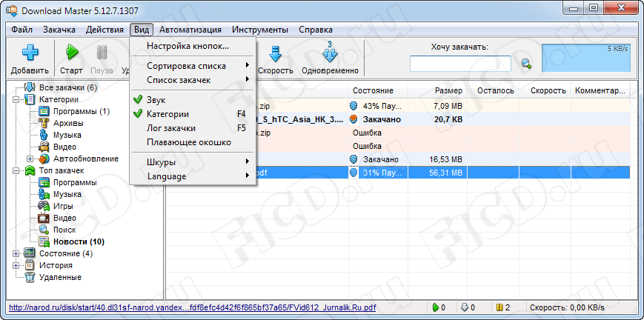Screen dimensions: 644x320
Task: Select the Автообновление category
Action: [x=85, y=159]
